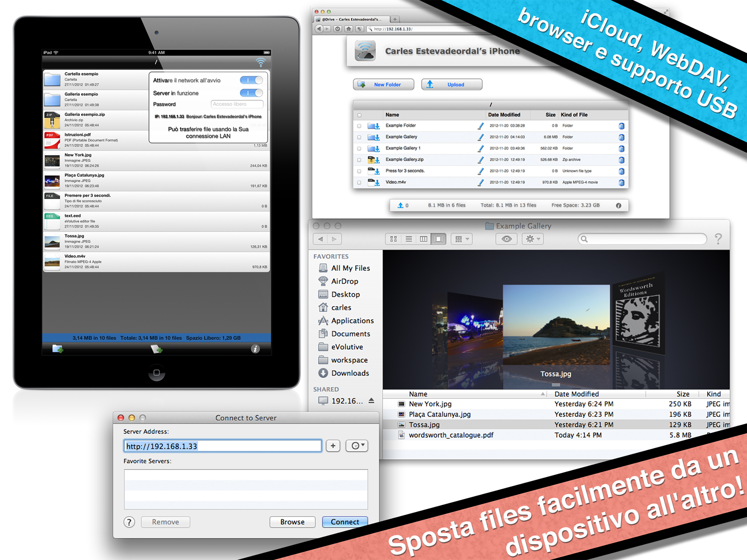The width and height of the screenshot is (747, 560).
Task: Select Applications in Finder sidebar
Action: click(x=352, y=320)
